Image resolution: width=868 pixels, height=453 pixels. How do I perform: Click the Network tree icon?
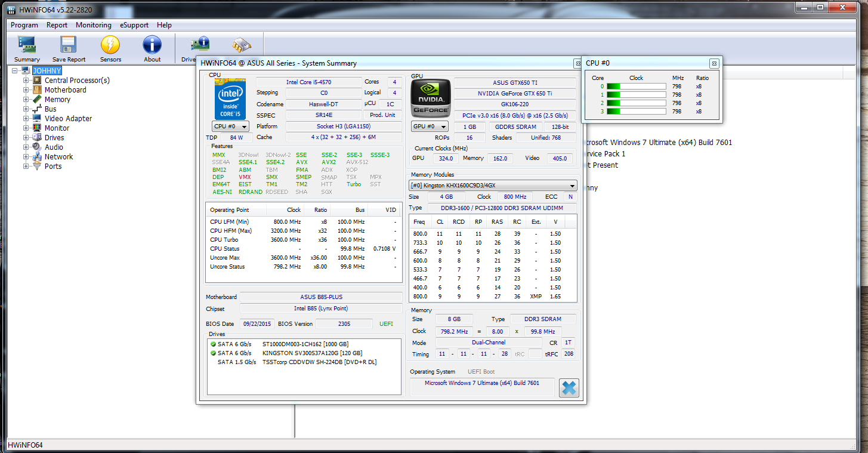coord(37,156)
